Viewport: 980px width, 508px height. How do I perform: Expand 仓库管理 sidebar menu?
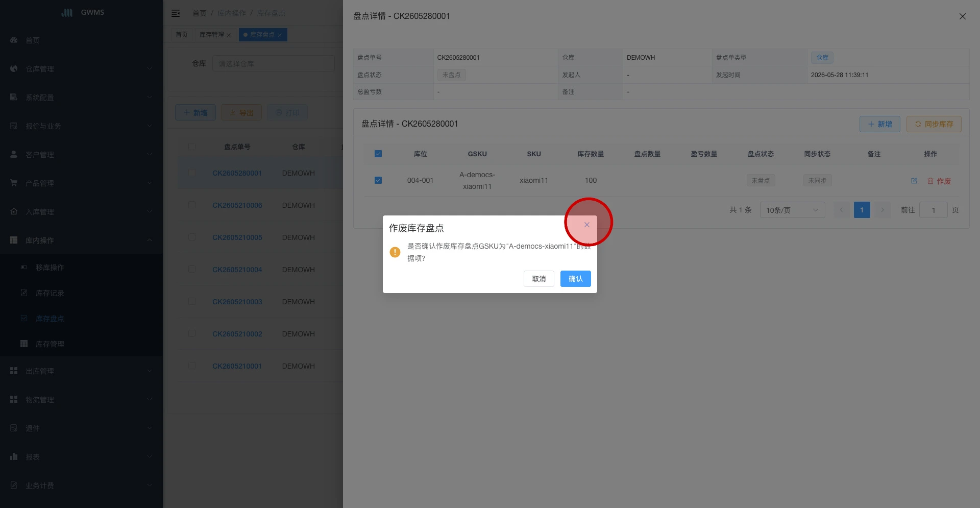click(x=82, y=69)
